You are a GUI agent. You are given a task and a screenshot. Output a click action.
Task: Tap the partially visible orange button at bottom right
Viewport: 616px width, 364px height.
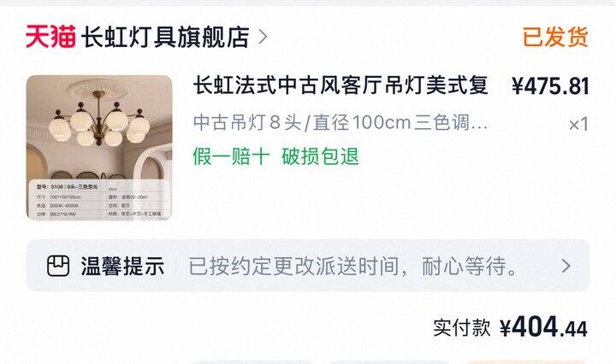pos(526,362)
